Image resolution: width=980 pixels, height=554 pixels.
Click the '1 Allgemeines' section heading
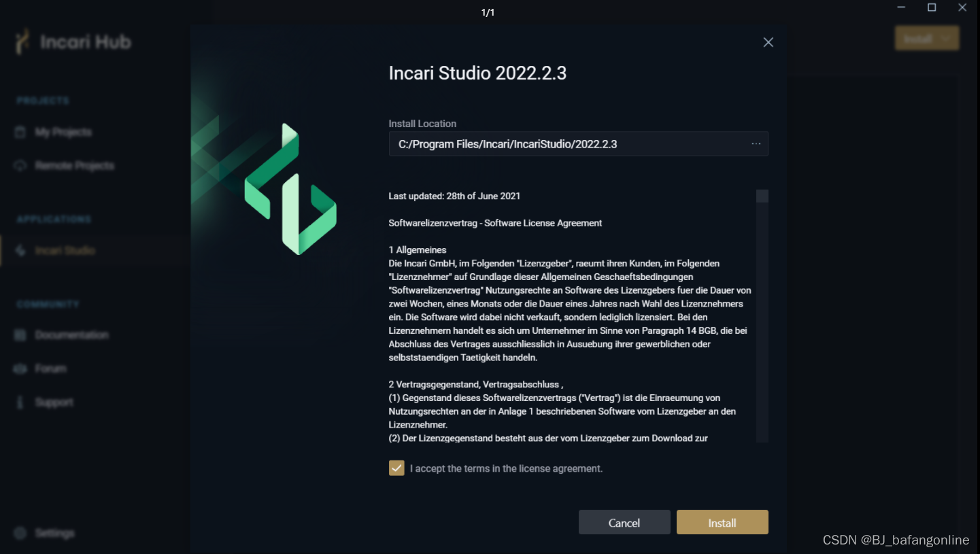418,250
